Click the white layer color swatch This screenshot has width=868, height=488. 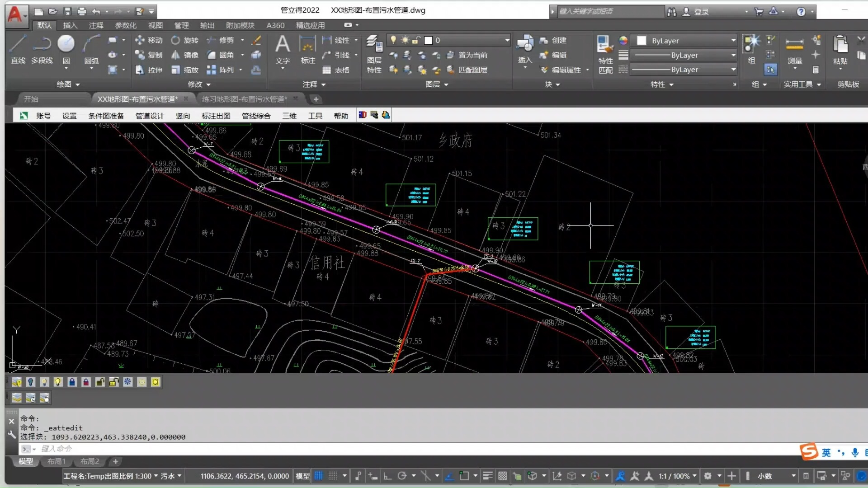click(x=428, y=40)
